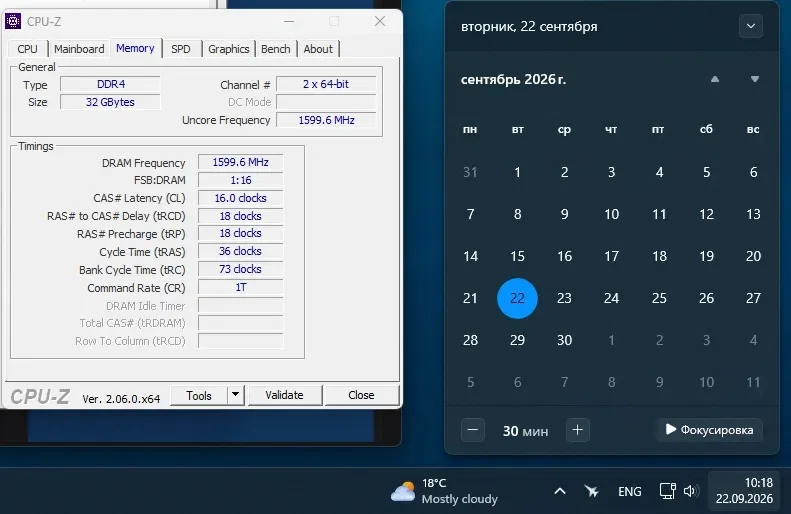The height and width of the screenshot is (514, 791).
Task: Click the Tools button in CPU-Z
Action: point(199,395)
